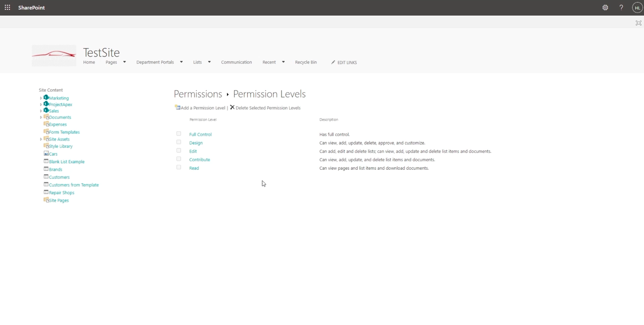
Task: Click the ProjectApex subsite icon
Action: (x=46, y=104)
